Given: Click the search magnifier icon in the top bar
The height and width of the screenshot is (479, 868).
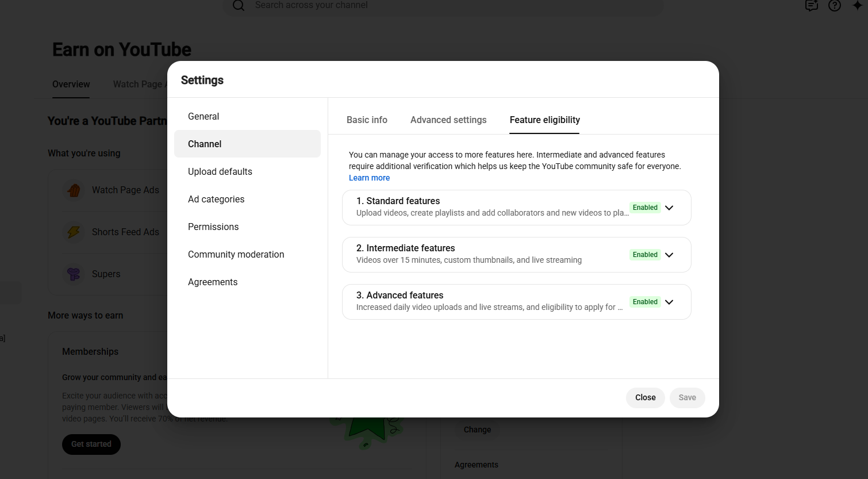Looking at the screenshot, I should (239, 6).
